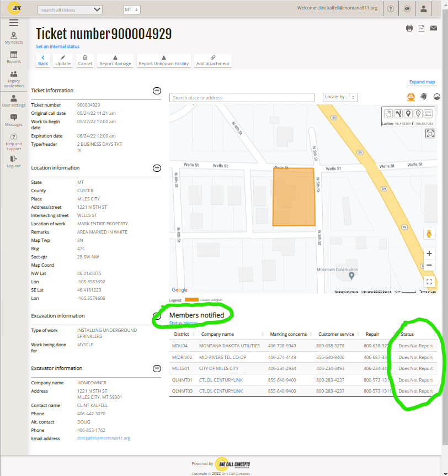The height and width of the screenshot is (476, 448).
Task: Open the search all tickets dropdown
Action: point(70,10)
